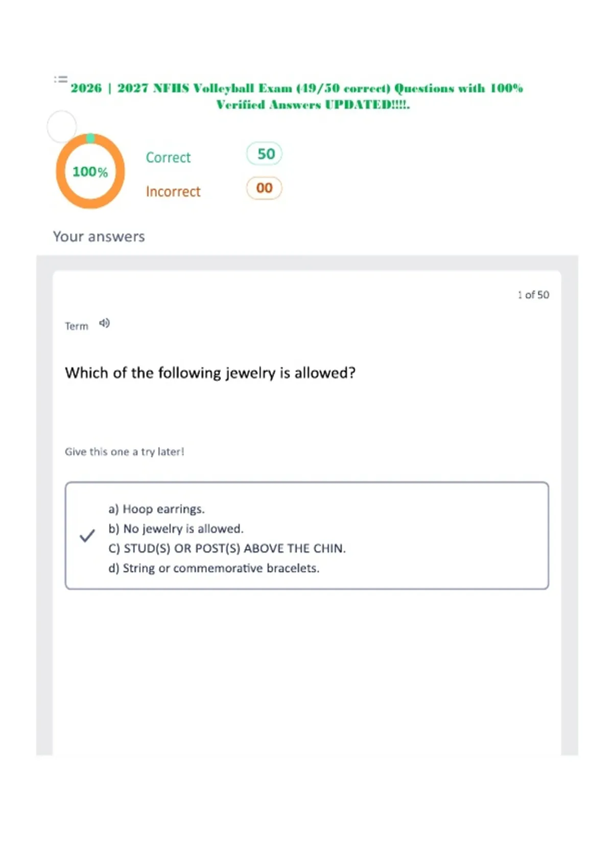Click the Incorrect label
613x868 pixels.
173,191
